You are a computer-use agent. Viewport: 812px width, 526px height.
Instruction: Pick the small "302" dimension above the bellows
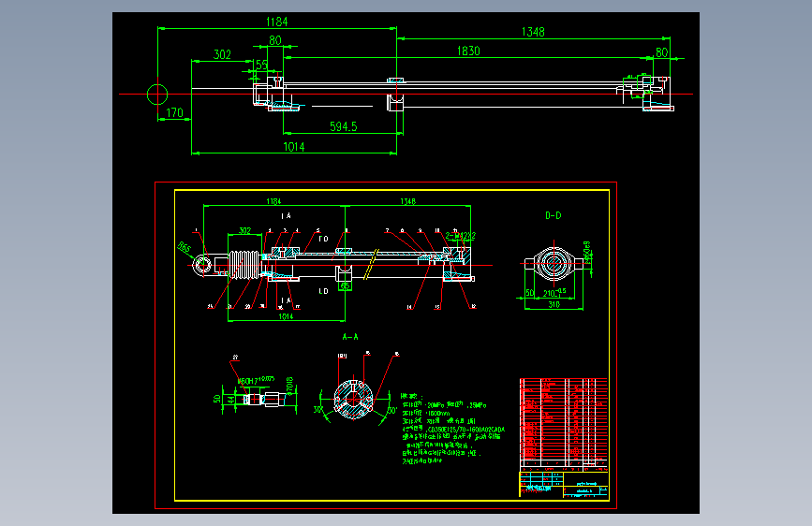pyautogui.click(x=245, y=230)
